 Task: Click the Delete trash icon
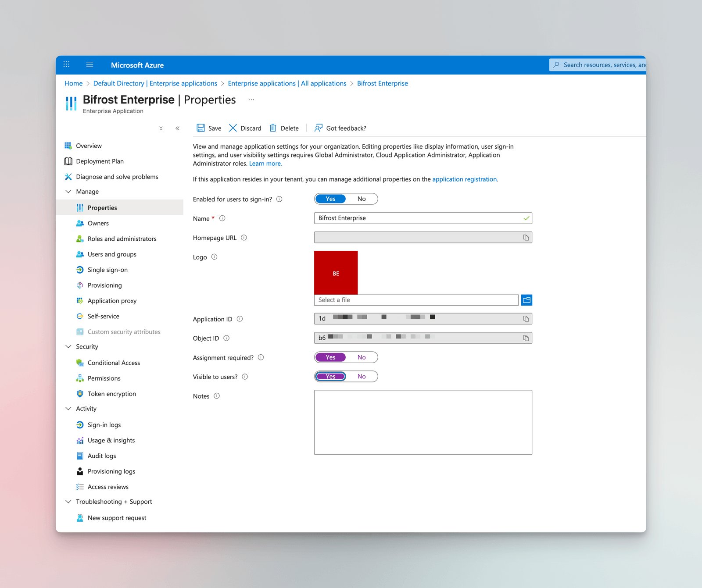click(273, 128)
